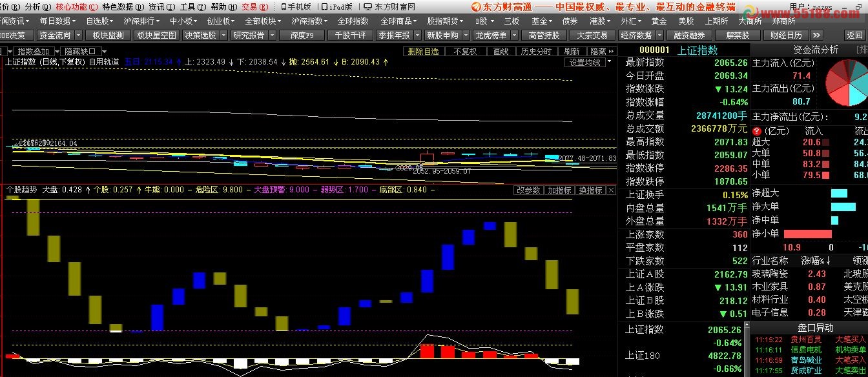Click the 解禁股 button
This screenshot has width=868, height=377.
(738, 36)
